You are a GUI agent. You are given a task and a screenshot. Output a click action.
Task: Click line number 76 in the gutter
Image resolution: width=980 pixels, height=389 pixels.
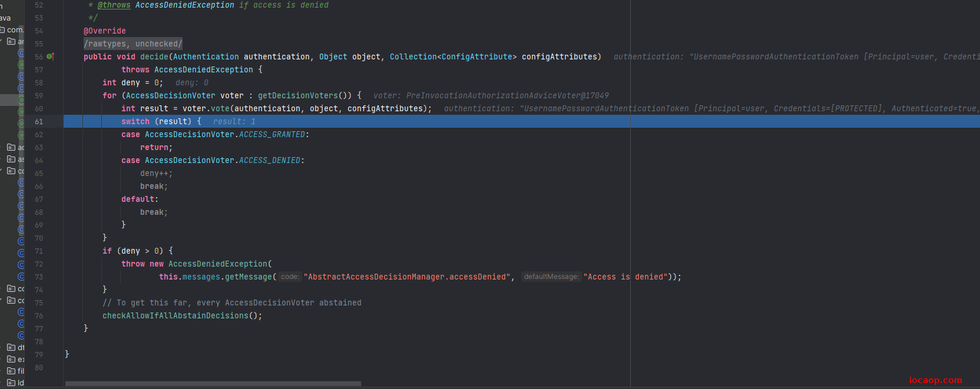pos(39,316)
